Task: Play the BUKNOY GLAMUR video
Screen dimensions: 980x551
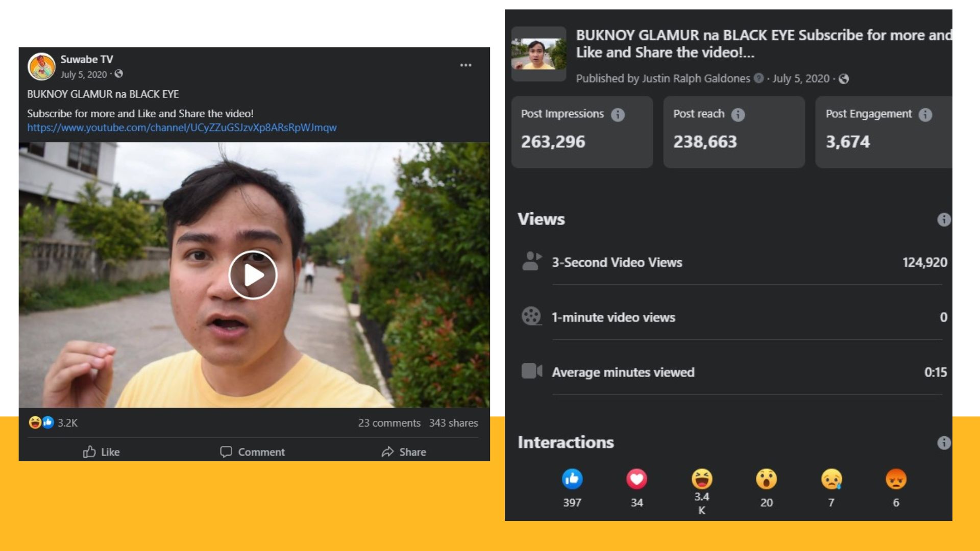Action: pyautogui.click(x=253, y=275)
